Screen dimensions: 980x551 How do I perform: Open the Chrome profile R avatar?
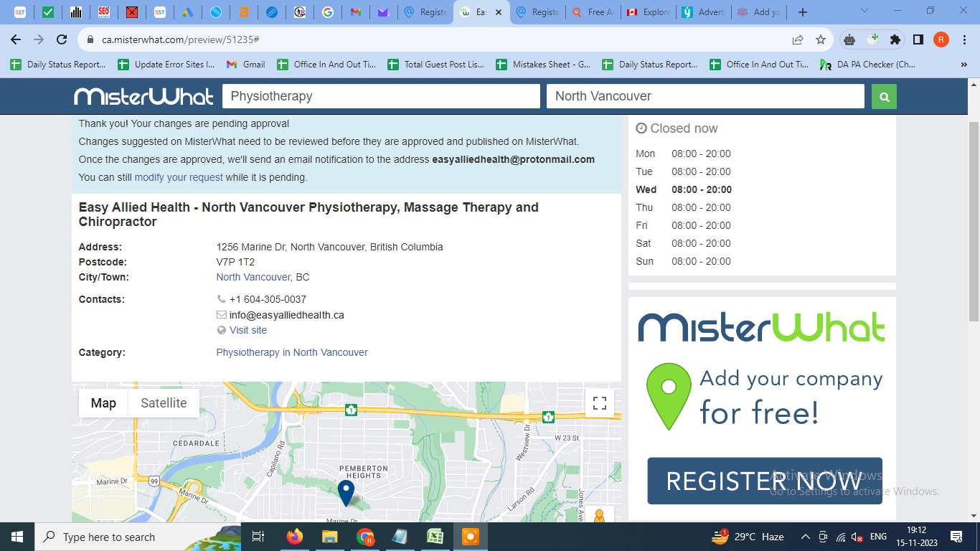pos(941,39)
